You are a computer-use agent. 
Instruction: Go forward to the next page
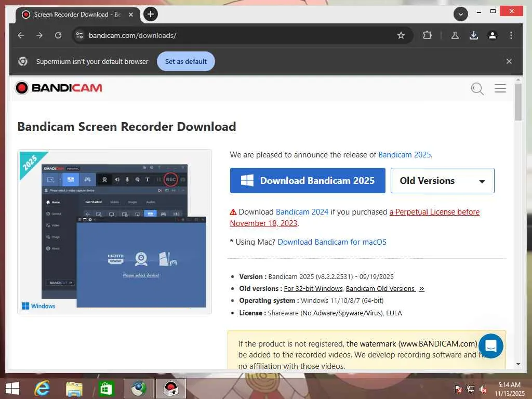tap(39, 35)
